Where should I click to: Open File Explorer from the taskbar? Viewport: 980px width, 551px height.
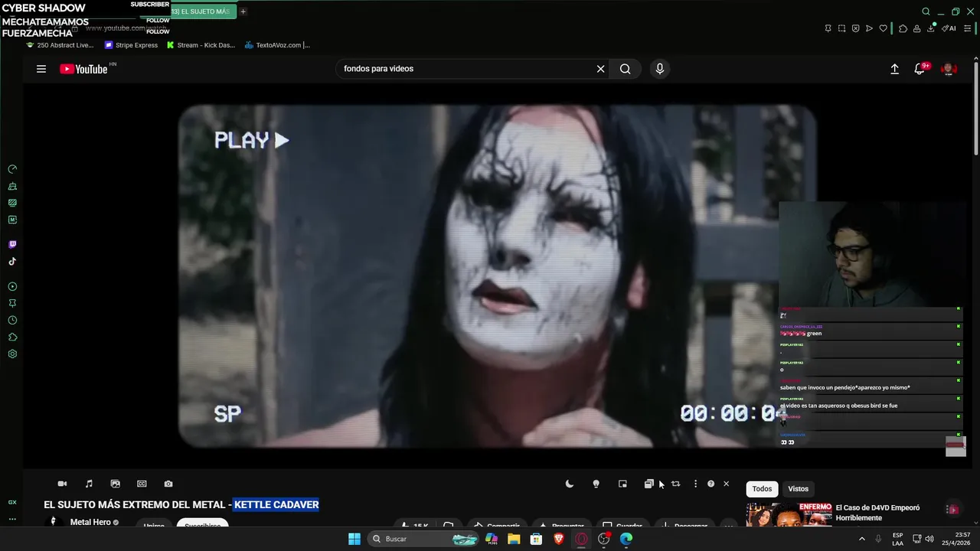pyautogui.click(x=514, y=539)
